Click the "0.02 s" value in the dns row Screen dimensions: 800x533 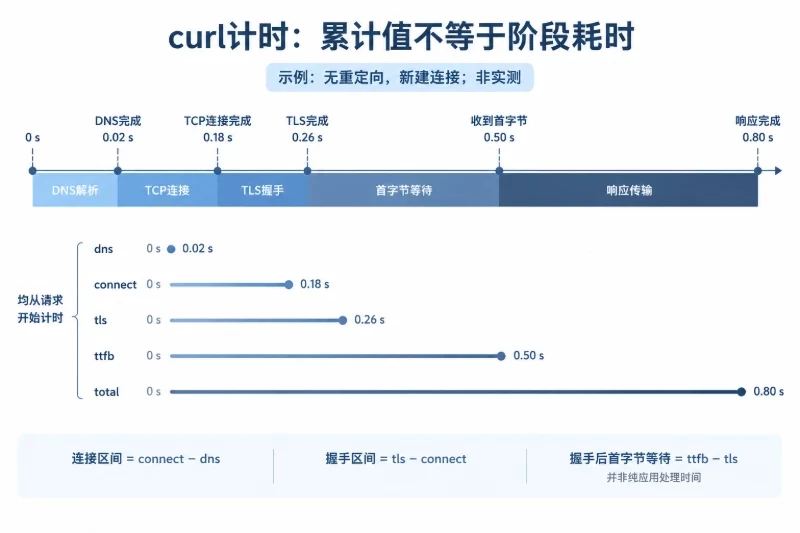tap(197, 248)
